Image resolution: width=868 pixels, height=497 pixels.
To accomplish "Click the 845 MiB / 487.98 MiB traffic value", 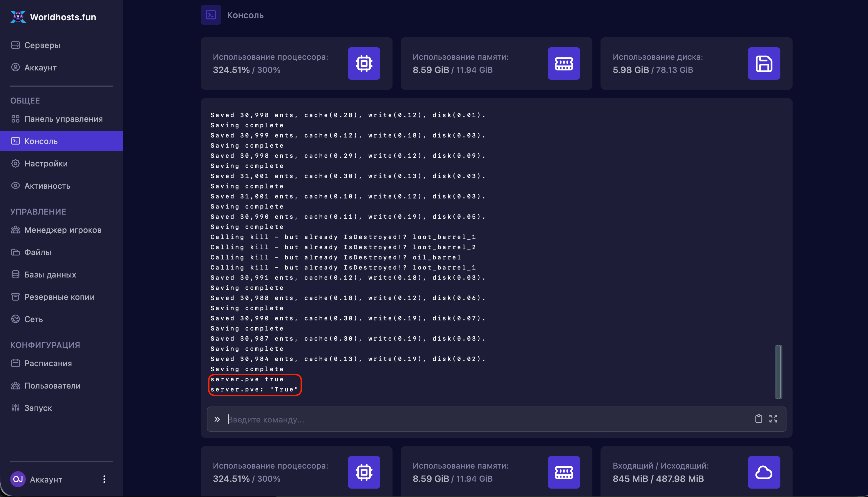I will (658, 479).
